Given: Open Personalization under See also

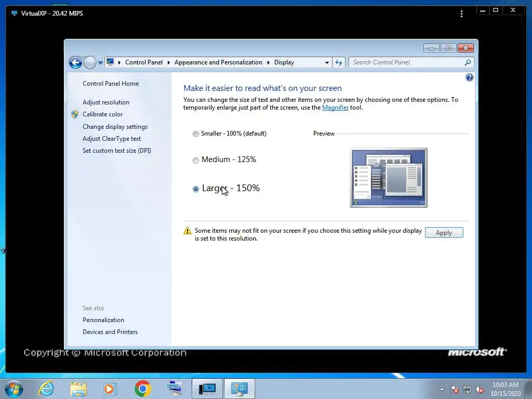Looking at the screenshot, I should 103,320.
